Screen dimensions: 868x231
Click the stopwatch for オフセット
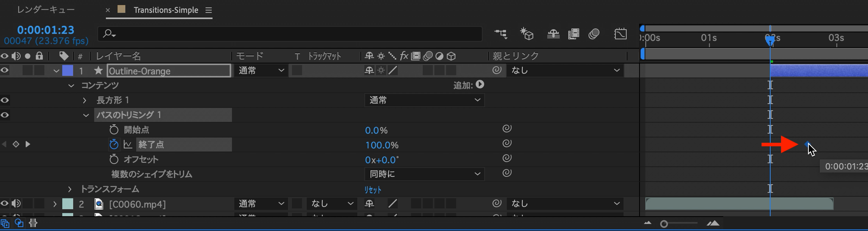pos(114,159)
